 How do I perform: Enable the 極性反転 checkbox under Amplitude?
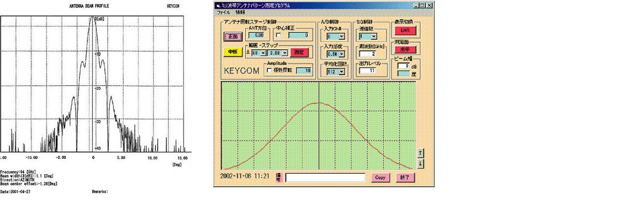pos(269,70)
